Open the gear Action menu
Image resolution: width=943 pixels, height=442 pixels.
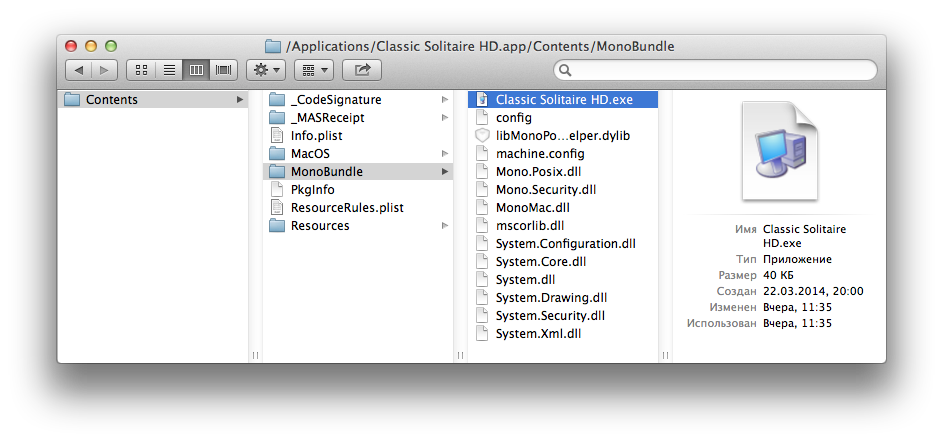[x=266, y=70]
